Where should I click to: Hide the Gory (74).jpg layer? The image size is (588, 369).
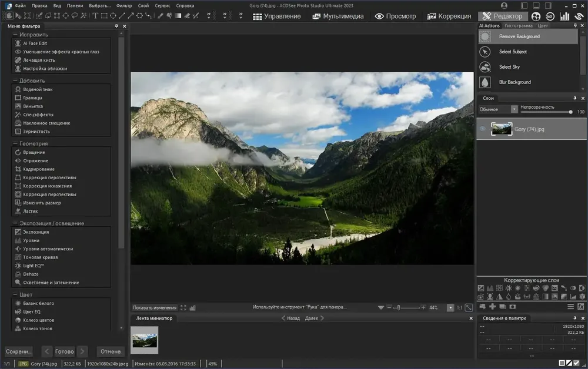click(x=483, y=129)
